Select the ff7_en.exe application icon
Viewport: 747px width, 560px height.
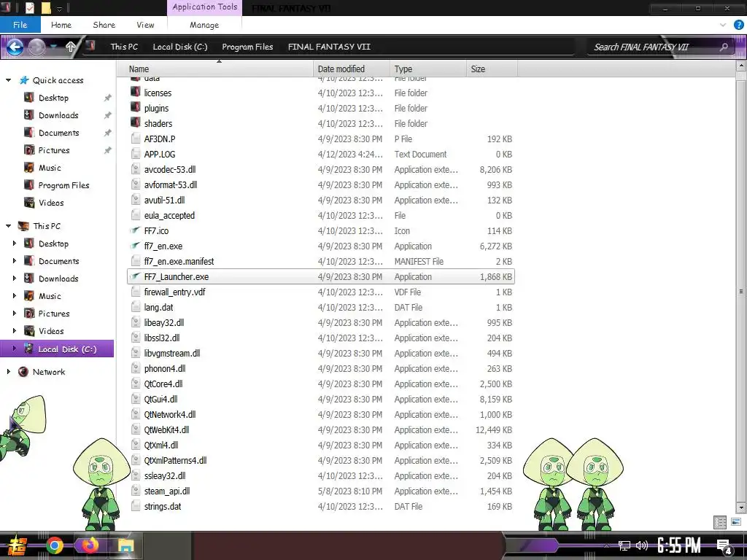pyautogui.click(x=136, y=246)
